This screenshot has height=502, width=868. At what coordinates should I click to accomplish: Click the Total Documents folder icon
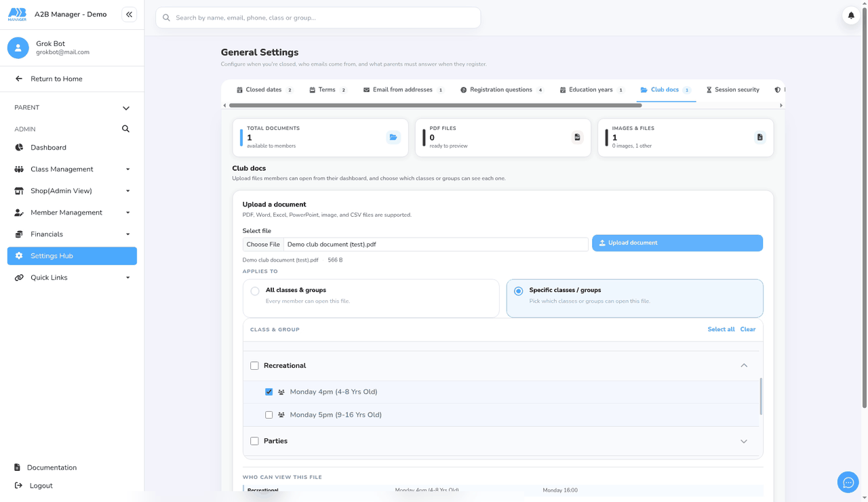(x=393, y=138)
